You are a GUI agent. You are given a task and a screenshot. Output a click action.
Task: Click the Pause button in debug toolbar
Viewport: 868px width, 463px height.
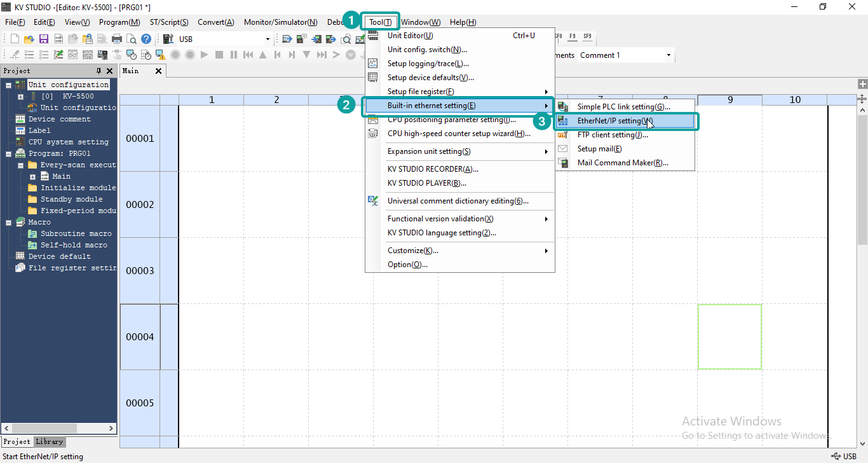234,55
